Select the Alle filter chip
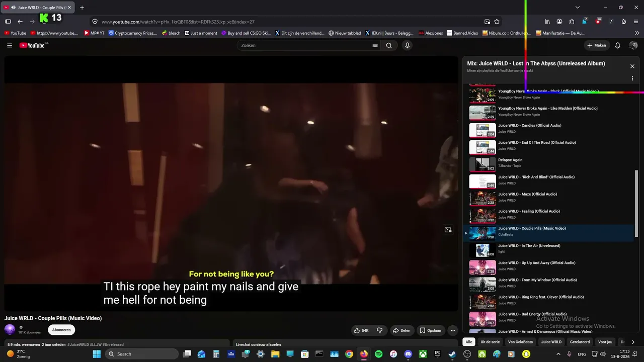The height and width of the screenshot is (362, 644). 469,342
